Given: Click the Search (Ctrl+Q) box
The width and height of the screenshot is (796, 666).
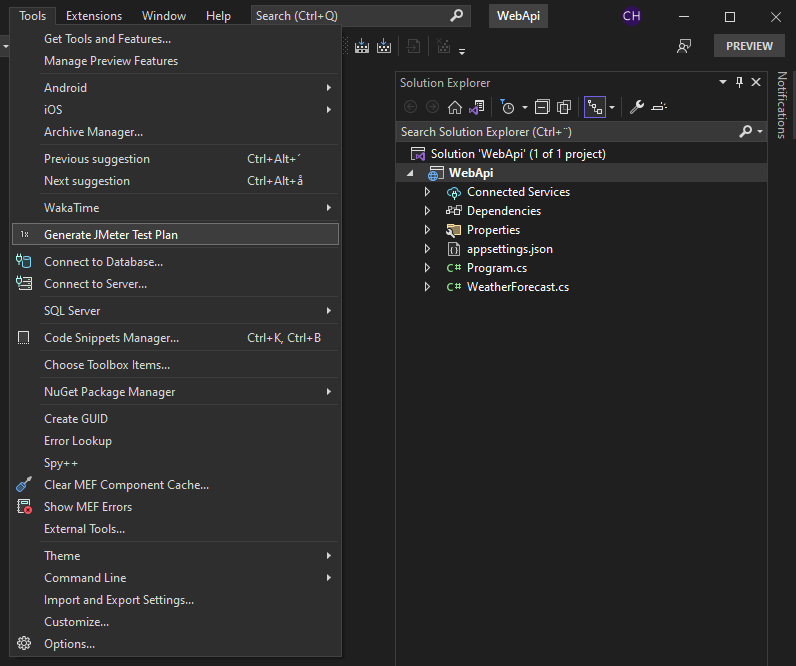Looking at the screenshot, I should coord(360,16).
